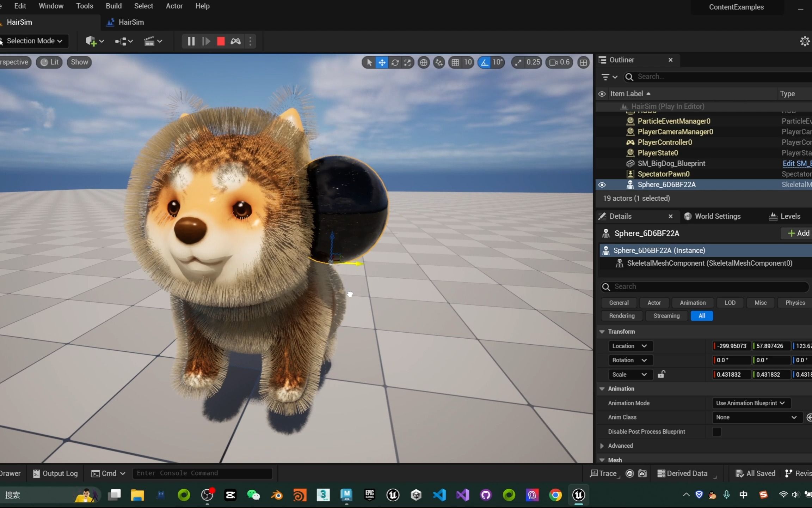812x508 pixels.
Task: Toggle rotation angle snapping icon
Action: [485, 62]
